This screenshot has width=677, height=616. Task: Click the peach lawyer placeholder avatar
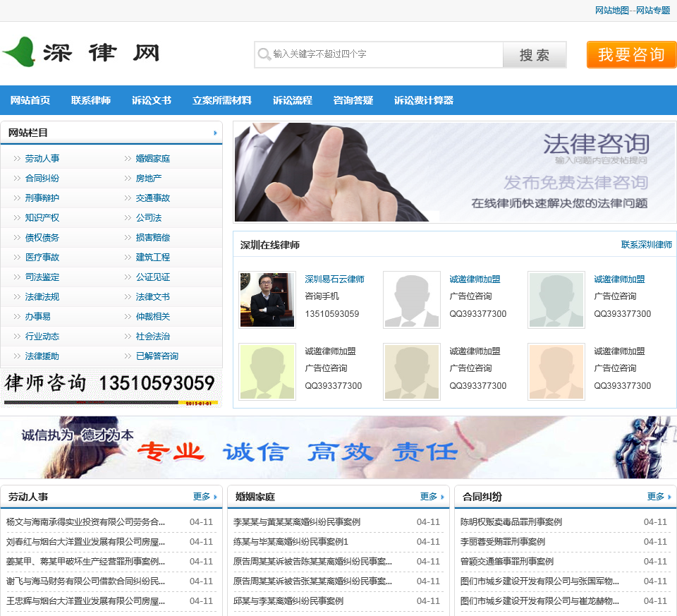pyautogui.click(x=556, y=372)
